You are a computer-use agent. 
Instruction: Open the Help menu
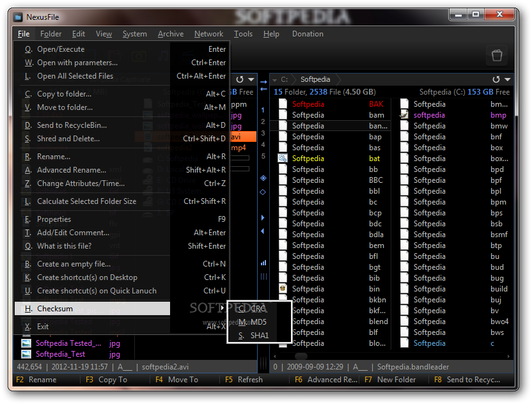point(271,34)
